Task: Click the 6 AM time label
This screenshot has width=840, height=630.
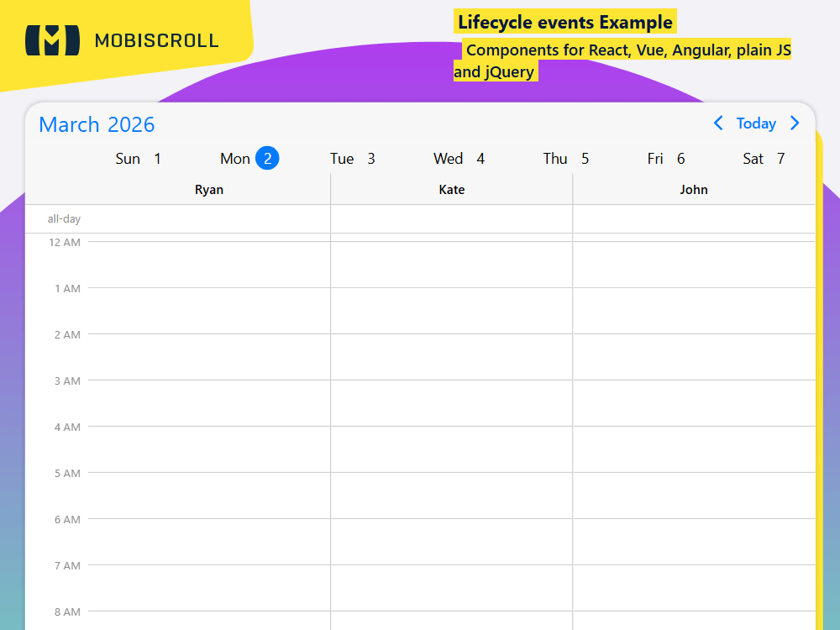Action: pos(67,519)
